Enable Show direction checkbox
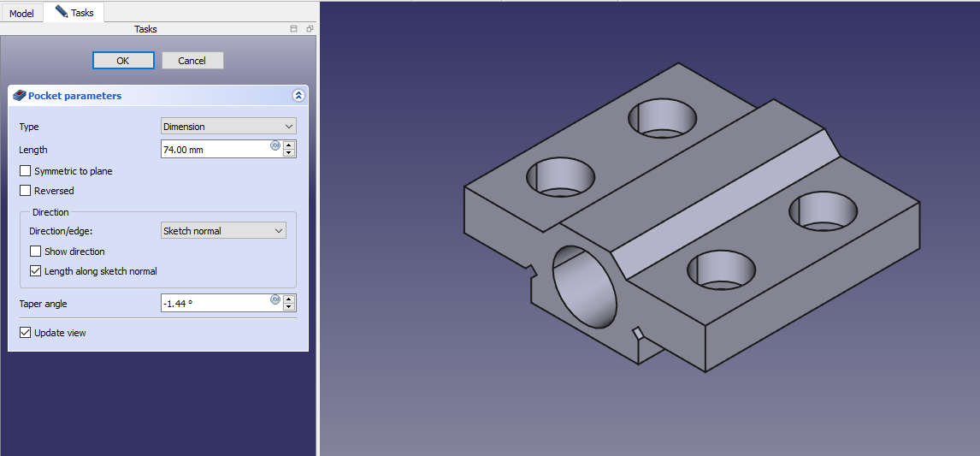 pos(36,252)
